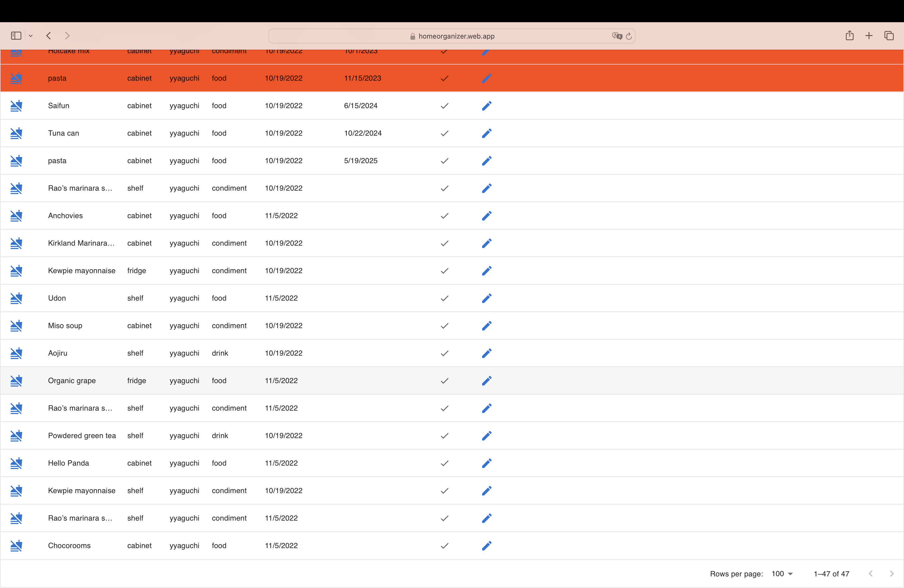904x588 pixels.
Task: Edit the pasta item expiring 11/15/2023
Action: [x=487, y=78]
